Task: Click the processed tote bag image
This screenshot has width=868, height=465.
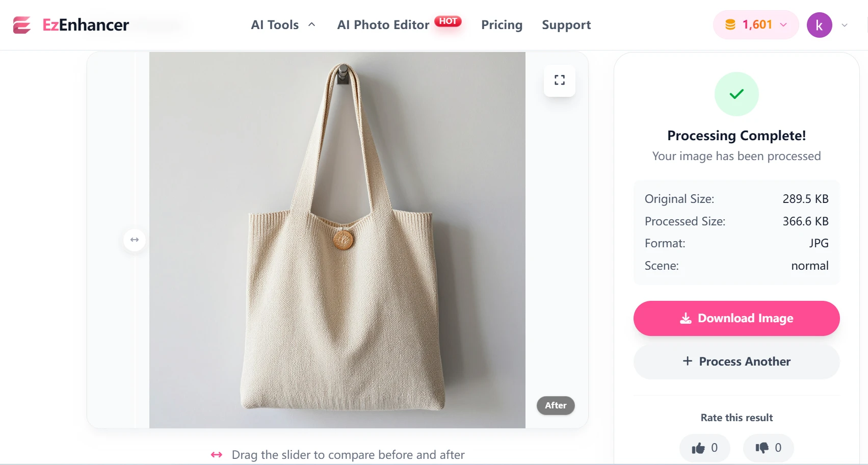Action: [x=337, y=240]
